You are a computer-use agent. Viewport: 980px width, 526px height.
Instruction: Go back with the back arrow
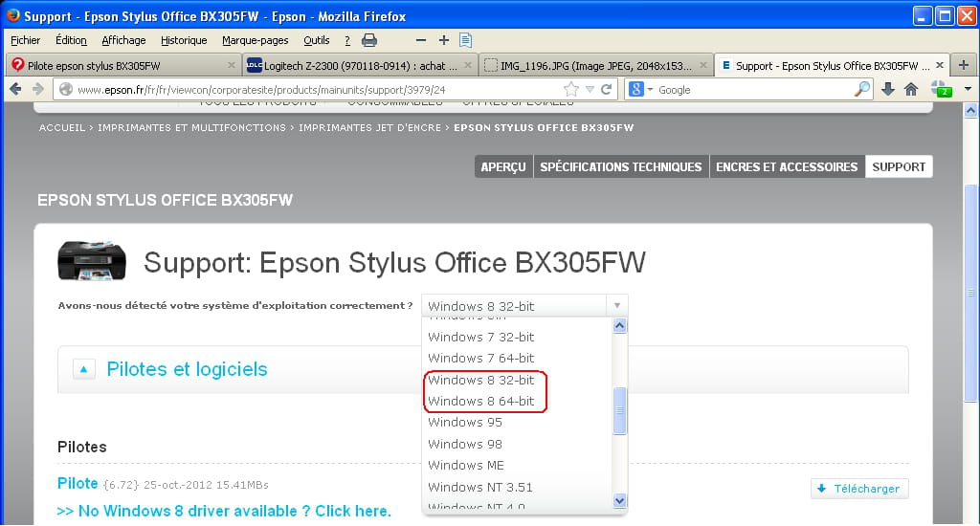[x=15, y=89]
